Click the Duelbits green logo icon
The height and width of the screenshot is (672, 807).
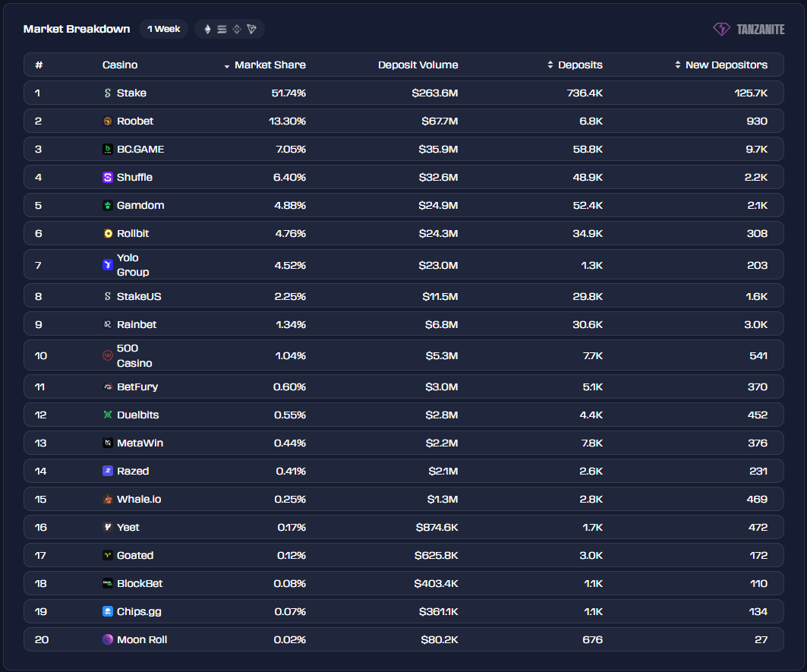(108, 415)
